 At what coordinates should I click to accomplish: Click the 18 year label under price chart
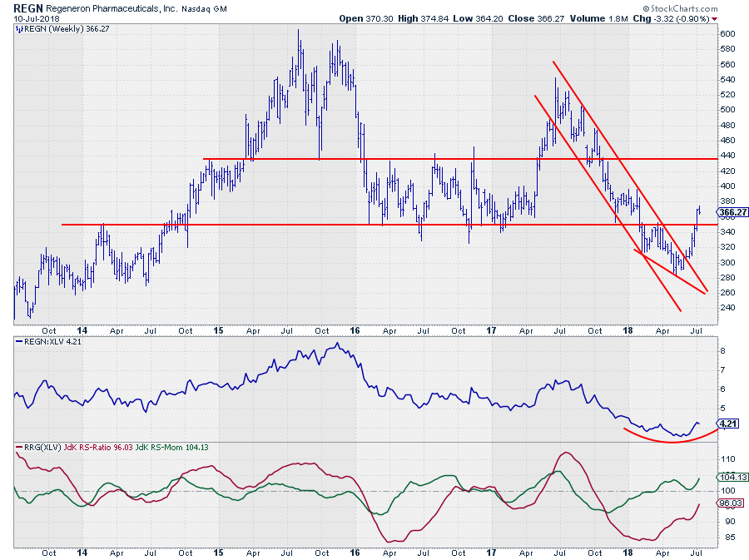(627, 330)
